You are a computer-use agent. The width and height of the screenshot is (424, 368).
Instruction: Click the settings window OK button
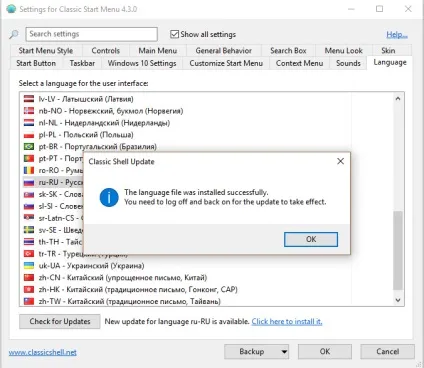point(325,352)
